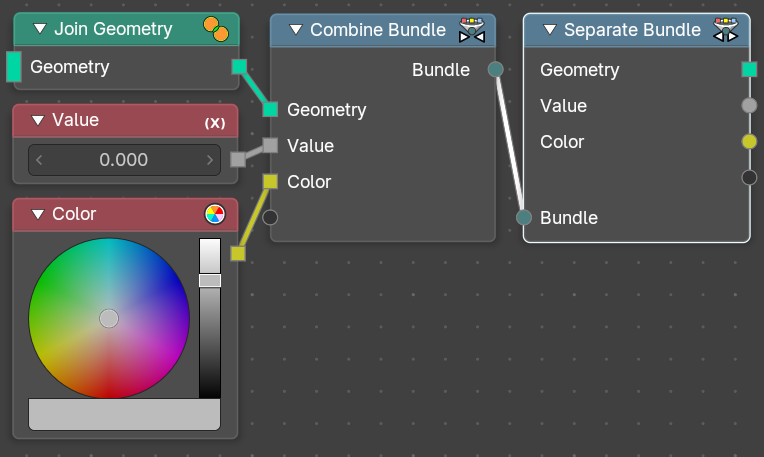Click Join Geometry output socket
The image size is (764, 457).
[x=239, y=67]
